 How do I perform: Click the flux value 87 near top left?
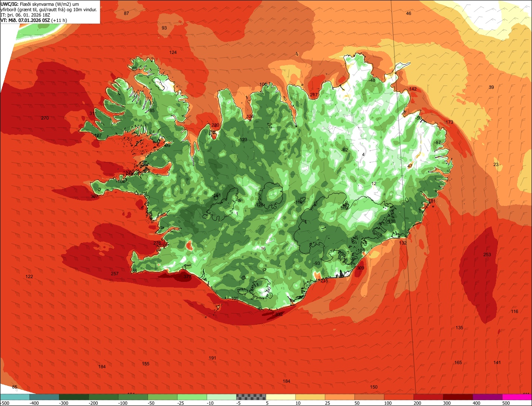[126, 14]
